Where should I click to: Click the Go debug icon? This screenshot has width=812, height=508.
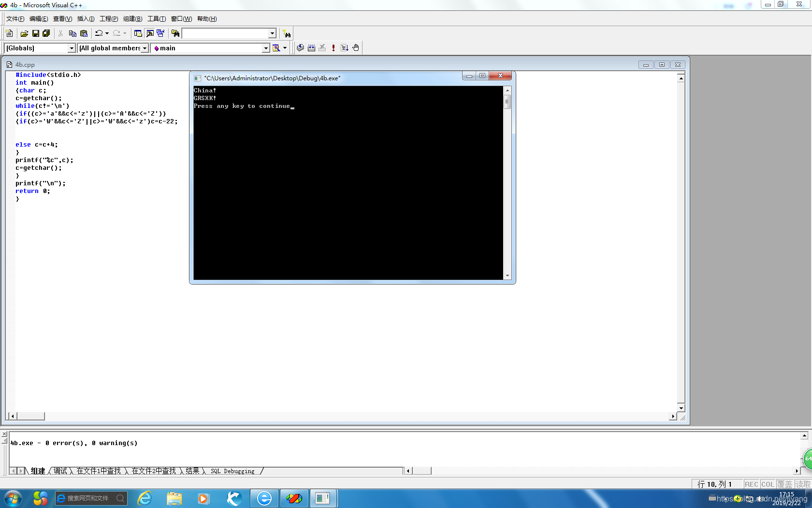pyautogui.click(x=345, y=48)
